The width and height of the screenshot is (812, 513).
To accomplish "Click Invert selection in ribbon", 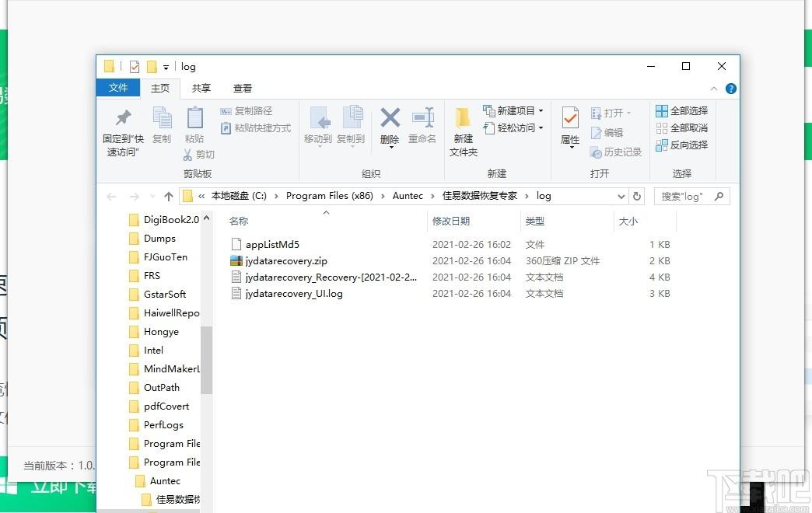I will pyautogui.click(x=681, y=145).
